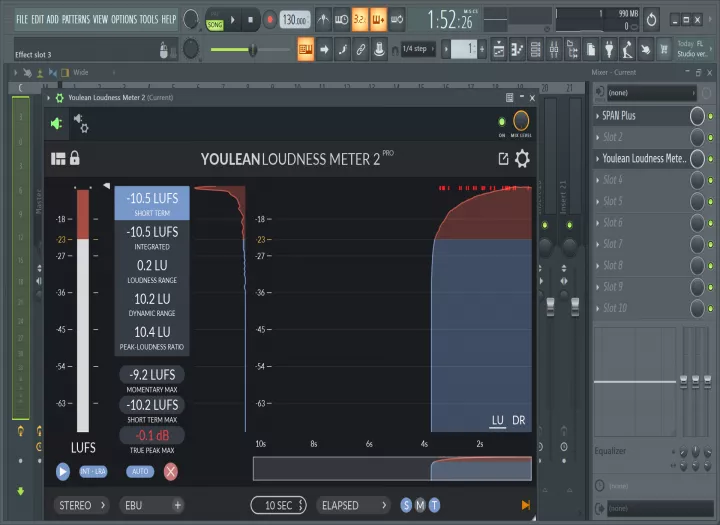The image size is (720, 525).
Task: Toggle the T true peak graph button
Action: 434,505
